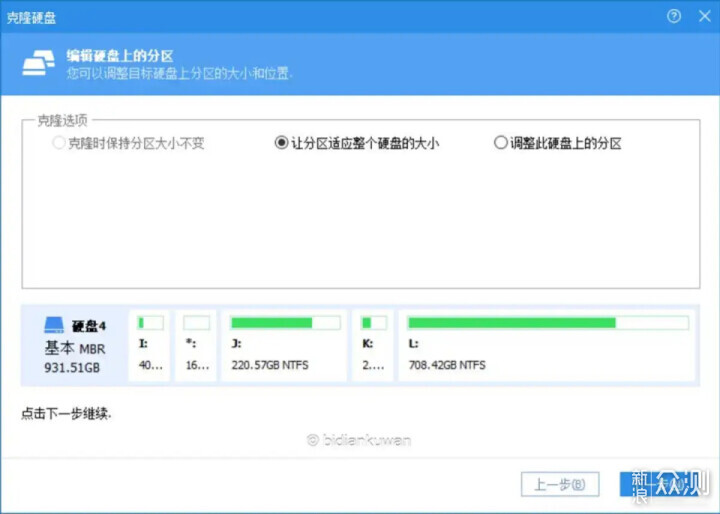
Task: Click the 点击下一步继续 hint text
Action: point(66,414)
